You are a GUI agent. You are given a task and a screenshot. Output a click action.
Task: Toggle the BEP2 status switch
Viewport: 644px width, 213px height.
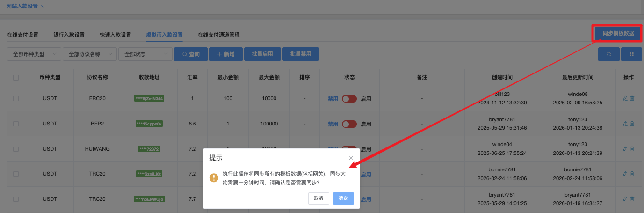pyautogui.click(x=349, y=124)
